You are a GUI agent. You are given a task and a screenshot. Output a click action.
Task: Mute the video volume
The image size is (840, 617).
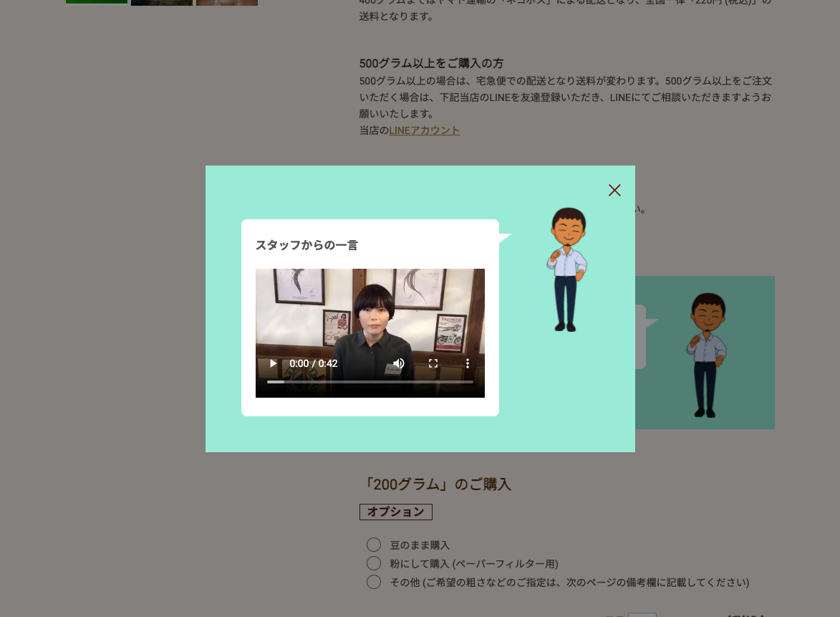[x=399, y=363]
